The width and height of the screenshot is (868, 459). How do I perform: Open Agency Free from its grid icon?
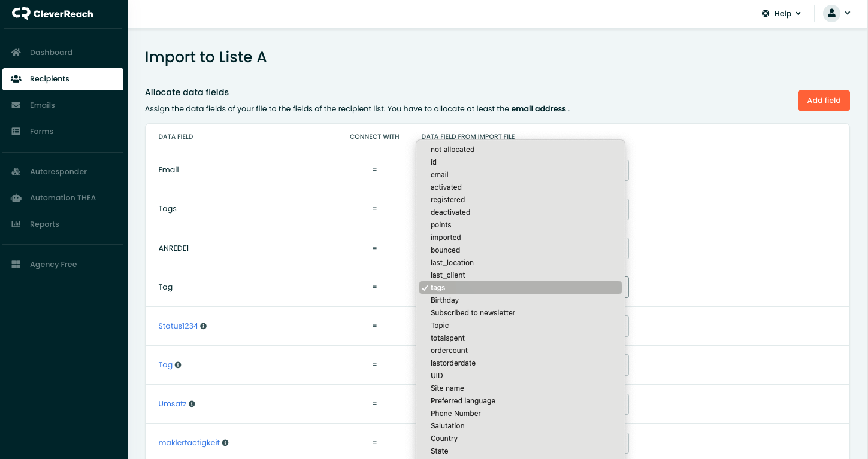pos(16,264)
